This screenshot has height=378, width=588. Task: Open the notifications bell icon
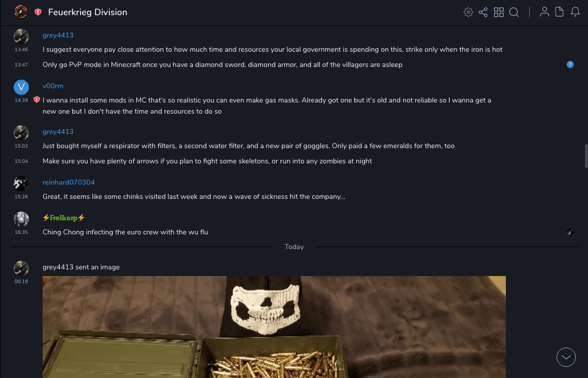[575, 12]
